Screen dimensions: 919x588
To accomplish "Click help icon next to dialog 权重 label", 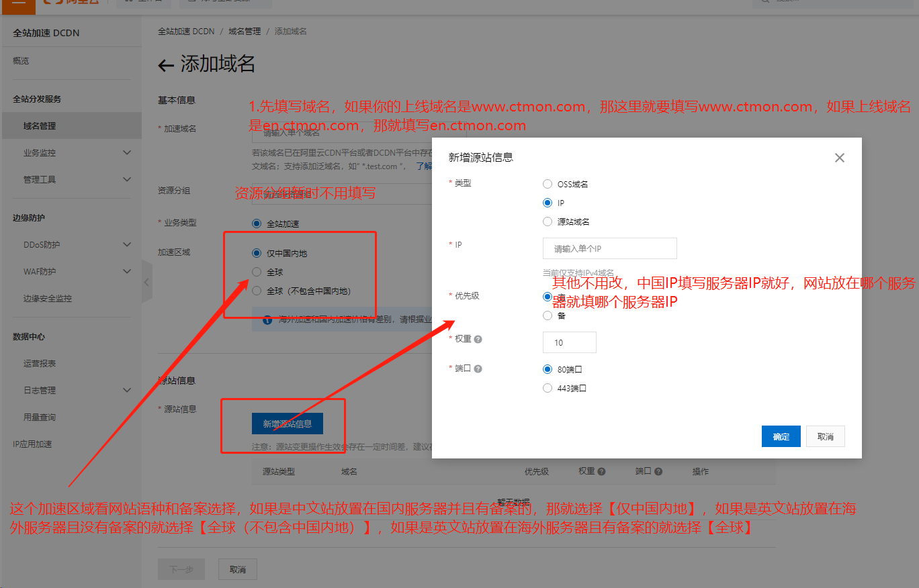I will coord(478,340).
